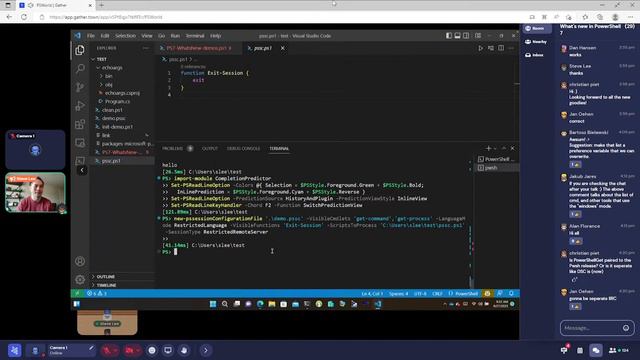Close the terminal panel
The image size is (640, 360).
(x=513, y=149)
